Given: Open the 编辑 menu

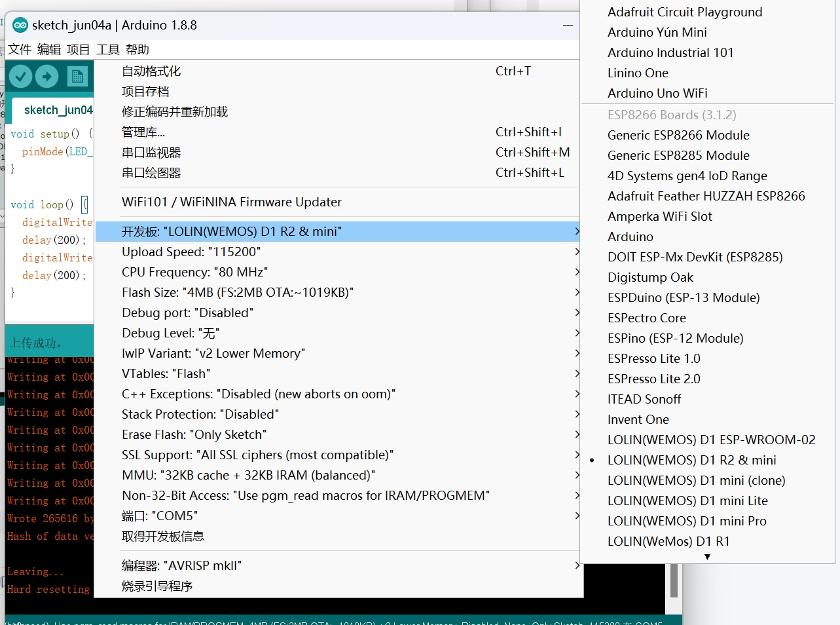Looking at the screenshot, I should click(x=49, y=50).
